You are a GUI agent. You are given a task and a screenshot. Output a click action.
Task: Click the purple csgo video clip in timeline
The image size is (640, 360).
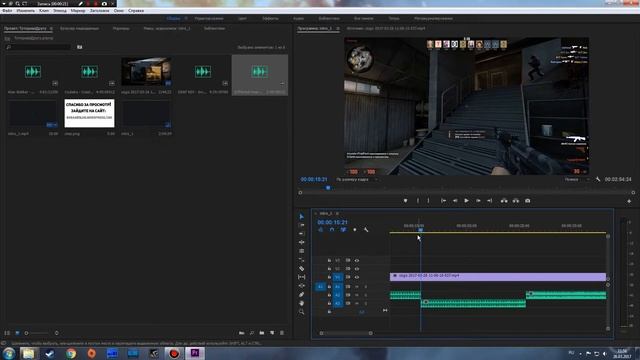click(498, 277)
